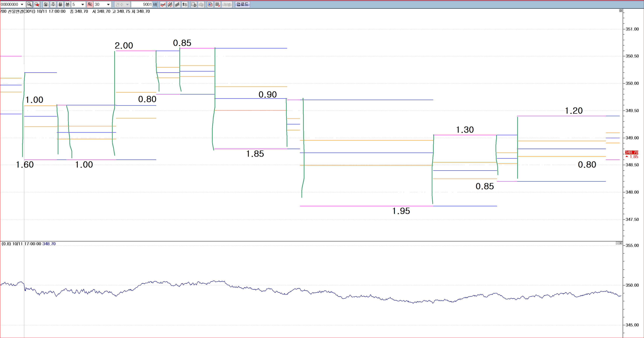Click the candle chart settings icon

210,4
